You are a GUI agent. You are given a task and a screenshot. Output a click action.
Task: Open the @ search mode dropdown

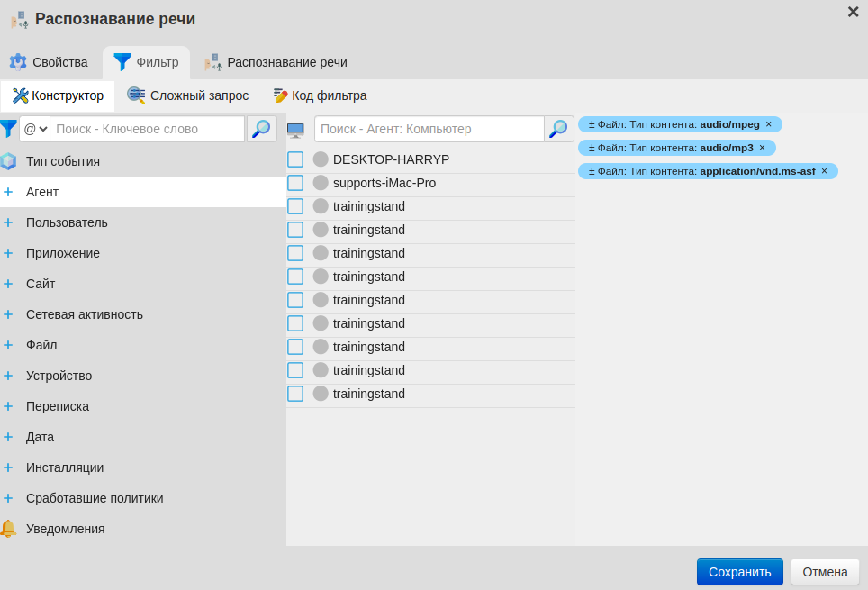click(x=35, y=129)
